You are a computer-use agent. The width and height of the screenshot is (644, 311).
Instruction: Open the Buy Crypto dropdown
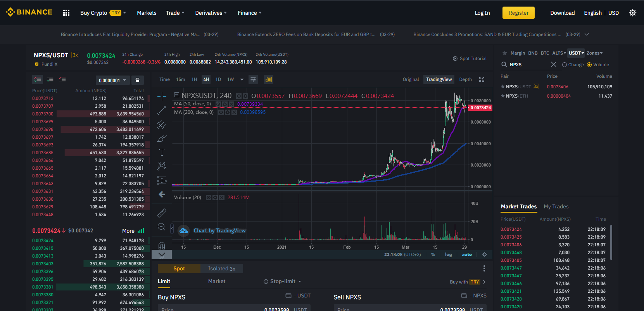tap(103, 13)
